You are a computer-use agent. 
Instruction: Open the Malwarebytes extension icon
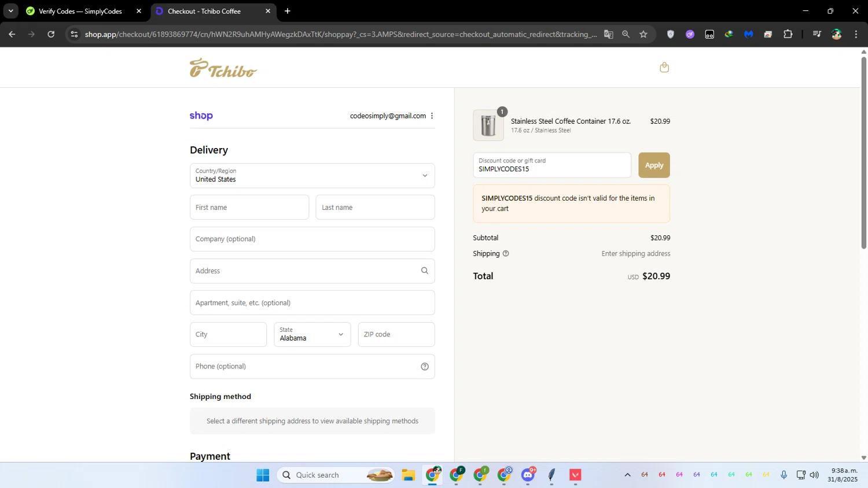point(749,34)
